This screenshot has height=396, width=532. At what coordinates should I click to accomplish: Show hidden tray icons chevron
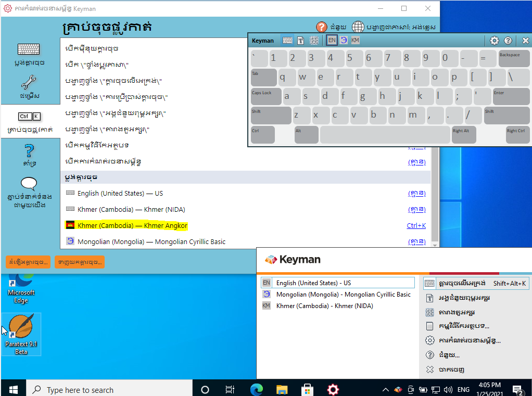pos(385,390)
